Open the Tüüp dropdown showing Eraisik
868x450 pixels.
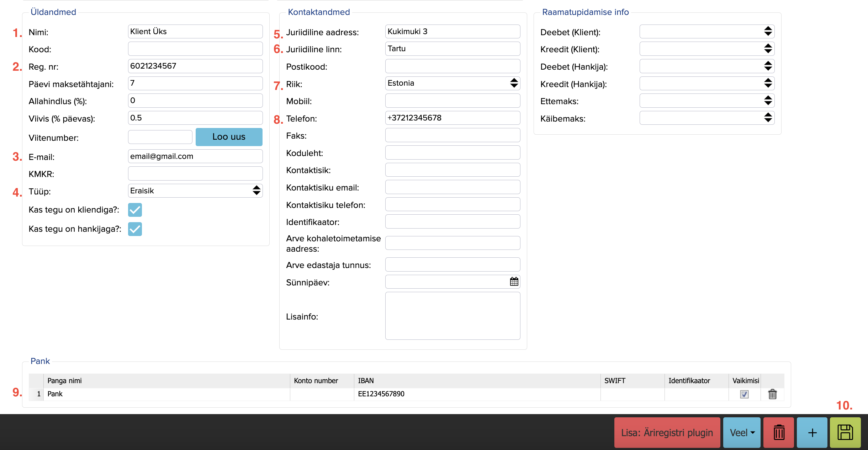(x=195, y=191)
